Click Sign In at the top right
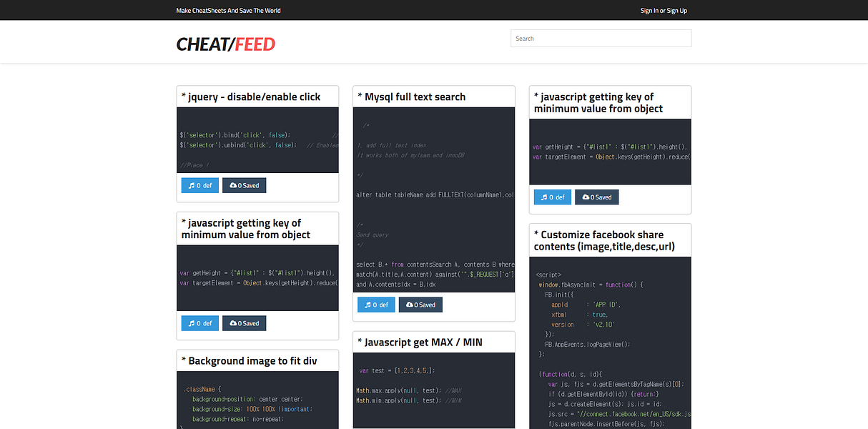The width and height of the screenshot is (868, 429). 649,10
